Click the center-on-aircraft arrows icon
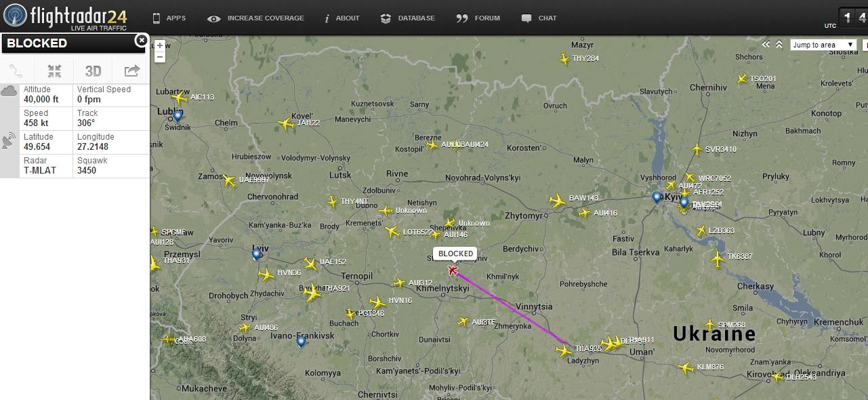 coord(55,71)
